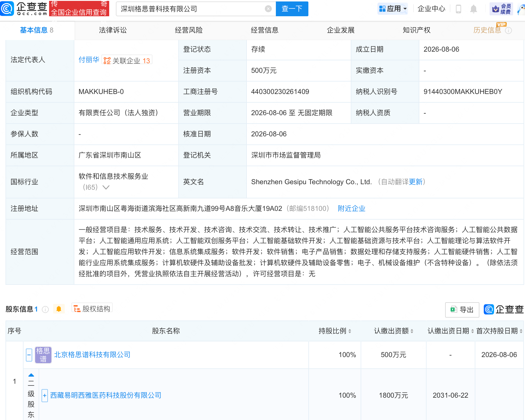Expand the 西藏易明西雅医药科技 shareholder row
525x420 pixels.
45,396
